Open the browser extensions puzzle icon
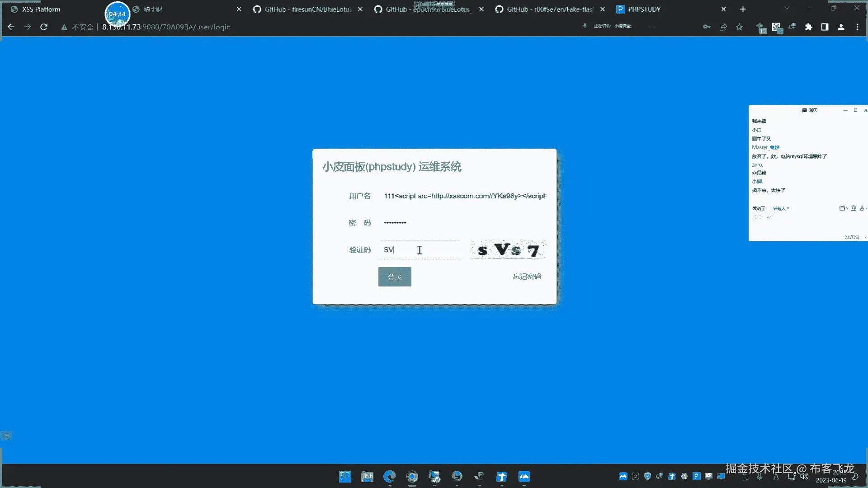 (x=809, y=27)
